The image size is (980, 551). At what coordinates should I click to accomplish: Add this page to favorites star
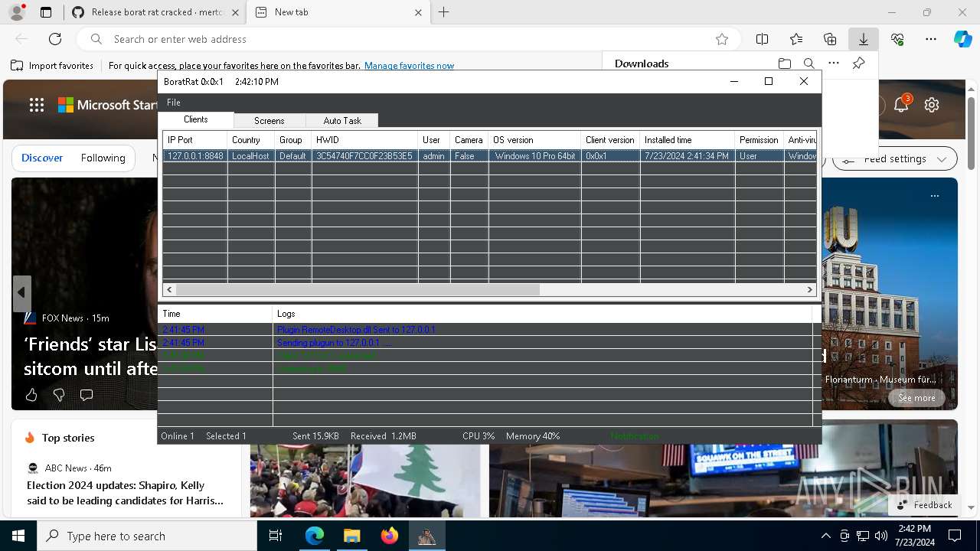click(721, 39)
